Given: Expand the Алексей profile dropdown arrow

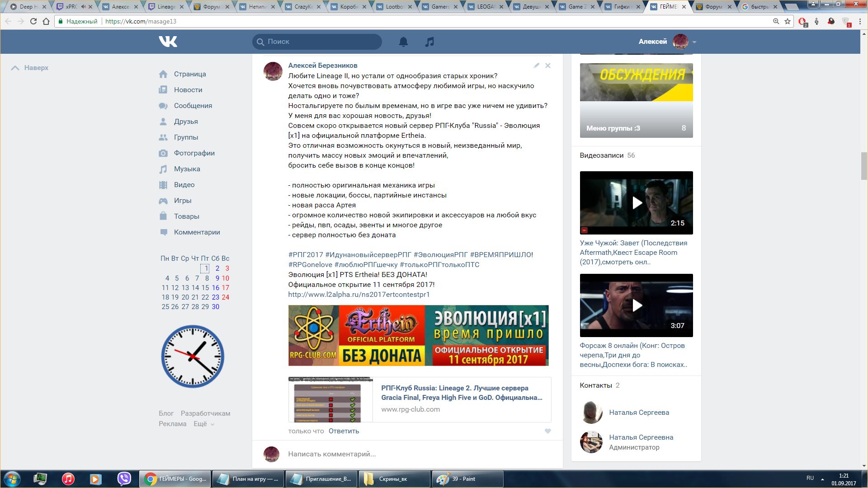Looking at the screenshot, I should tap(694, 42).
